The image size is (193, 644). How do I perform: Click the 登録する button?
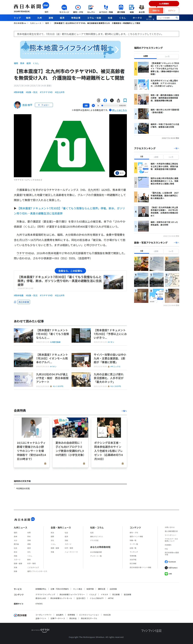pos(156,11)
